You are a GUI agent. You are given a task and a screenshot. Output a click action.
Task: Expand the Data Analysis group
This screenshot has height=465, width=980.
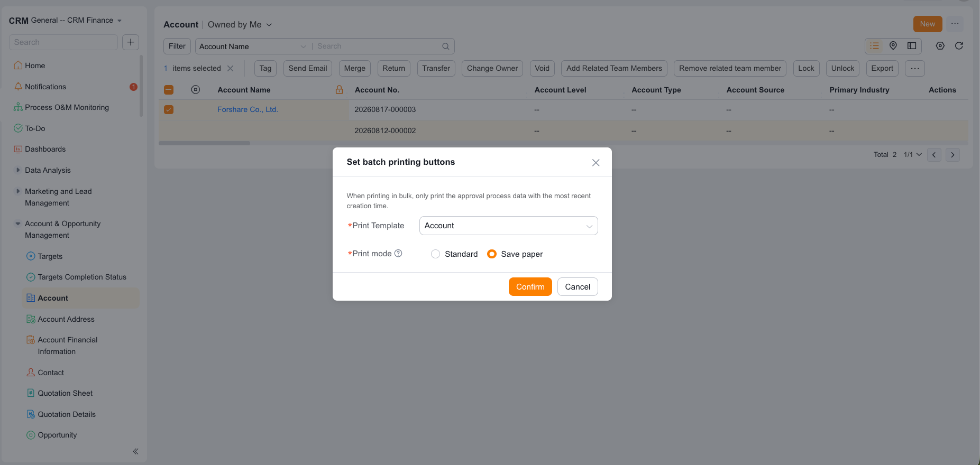click(18, 170)
